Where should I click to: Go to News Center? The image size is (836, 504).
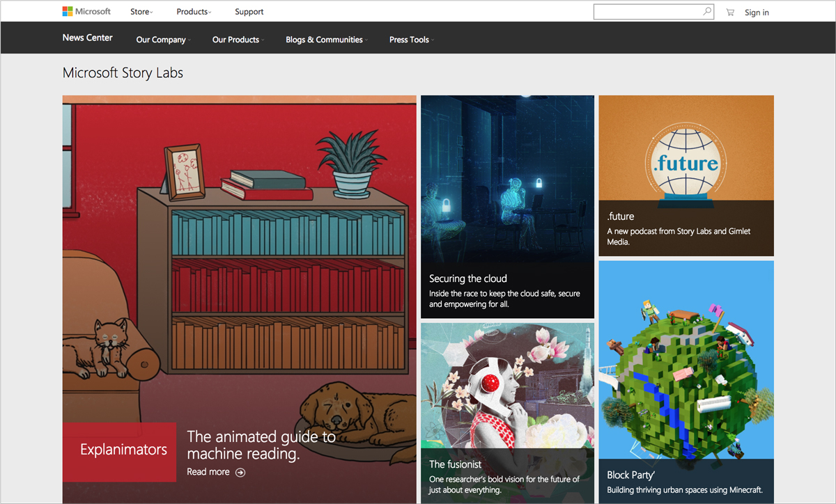(x=87, y=38)
